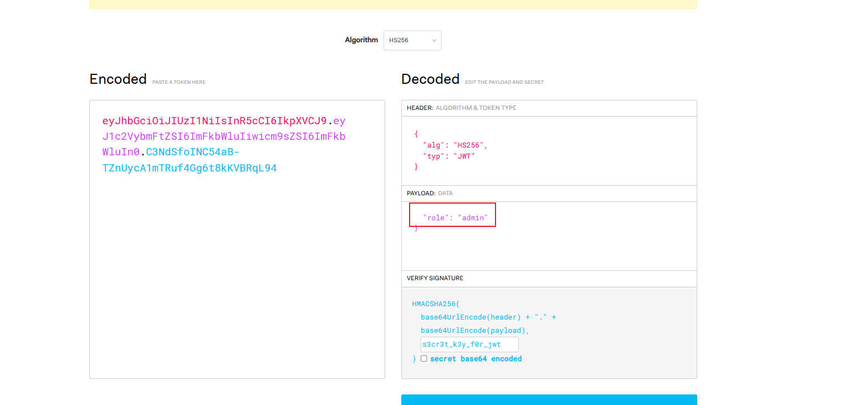Click the blue button below Verify Signature
The width and height of the screenshot is (868, 405).
click(549, 399)
